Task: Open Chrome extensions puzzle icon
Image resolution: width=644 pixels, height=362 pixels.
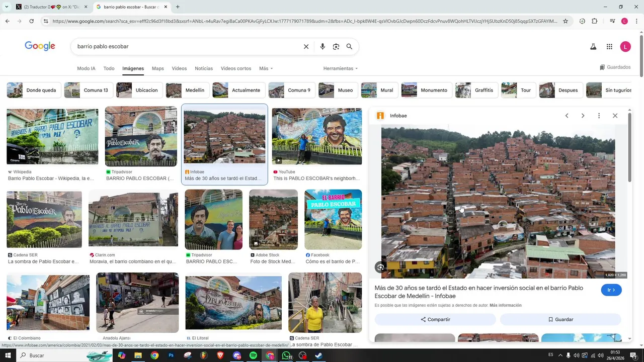Action: 595,21
